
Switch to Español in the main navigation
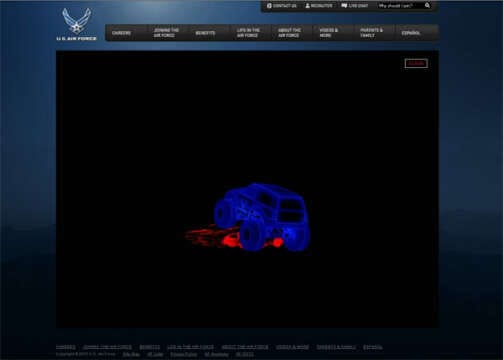click(411, 33)
